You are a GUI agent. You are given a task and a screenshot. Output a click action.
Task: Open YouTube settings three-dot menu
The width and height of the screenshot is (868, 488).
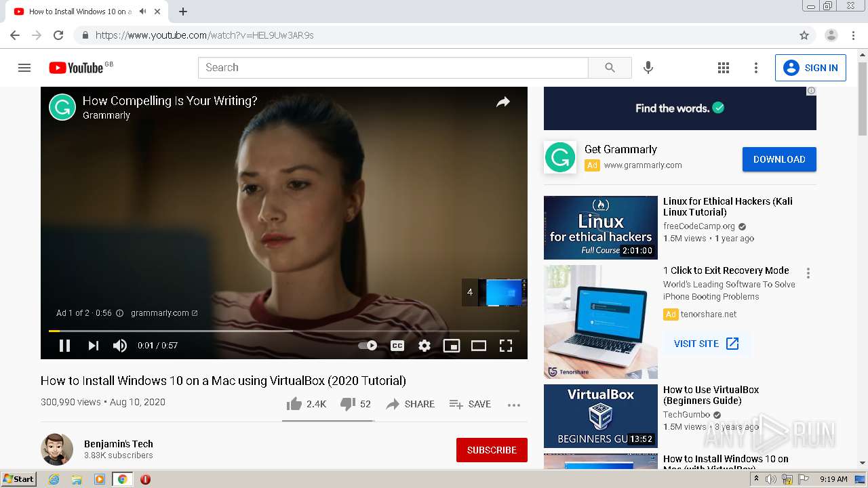756,68
